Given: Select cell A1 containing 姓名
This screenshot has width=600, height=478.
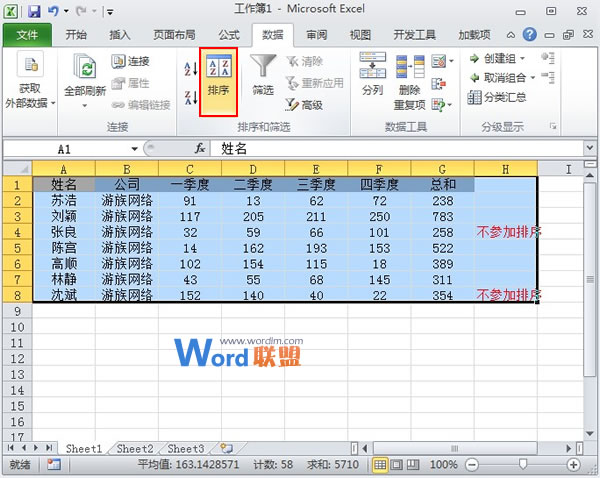Looking at the screenshot, I should click(x=64, y=184).
